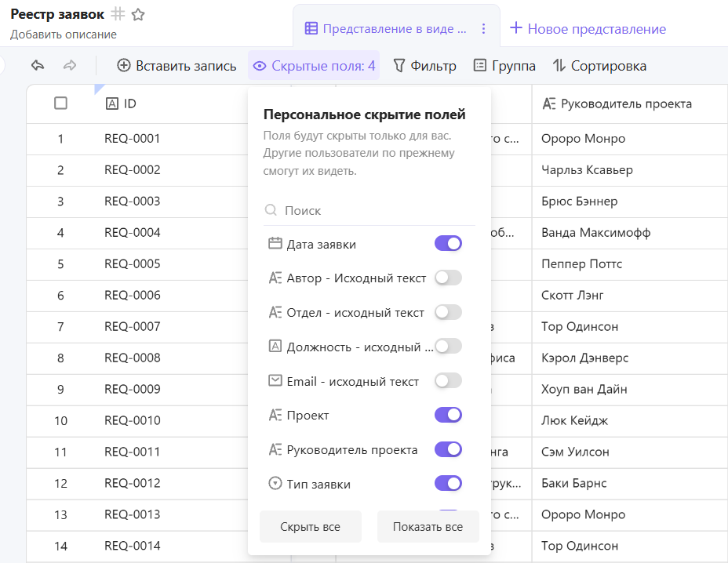This screenshot has height=563, width=728.
Task: Tick the select-all checkbox in header
Action: (x=61, y=103)
